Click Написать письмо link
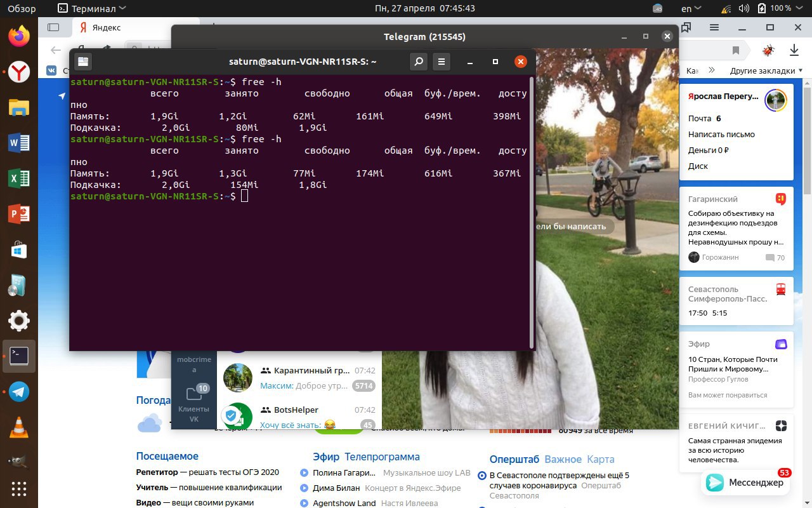 (x=721, y=135)
